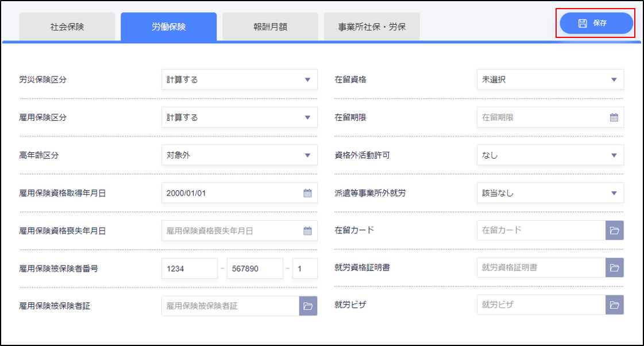Screen dimensions: 644x346
Task: Open file browser for 就労ビザ
Action: (614, 305)
